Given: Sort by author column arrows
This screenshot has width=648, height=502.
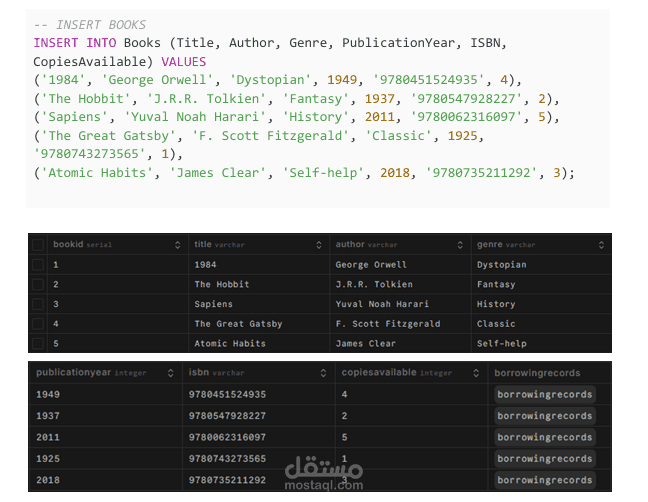Looking at the screenshot, I should click(x=460, y=245).
